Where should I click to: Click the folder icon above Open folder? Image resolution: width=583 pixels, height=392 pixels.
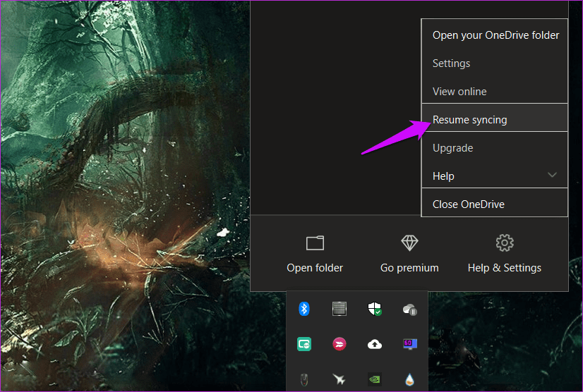click(x=315, y=243)
